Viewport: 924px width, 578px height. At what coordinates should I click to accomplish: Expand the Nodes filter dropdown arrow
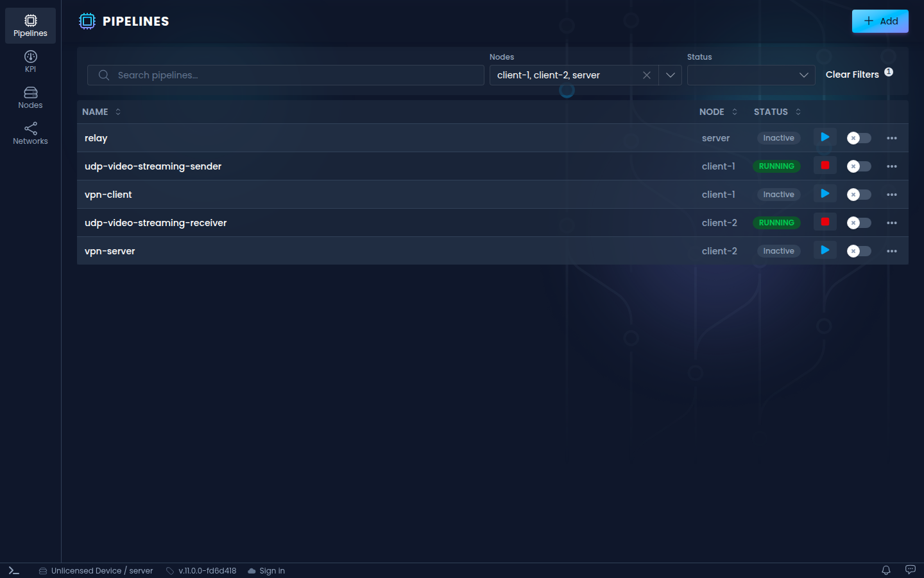tap(670, 75)
